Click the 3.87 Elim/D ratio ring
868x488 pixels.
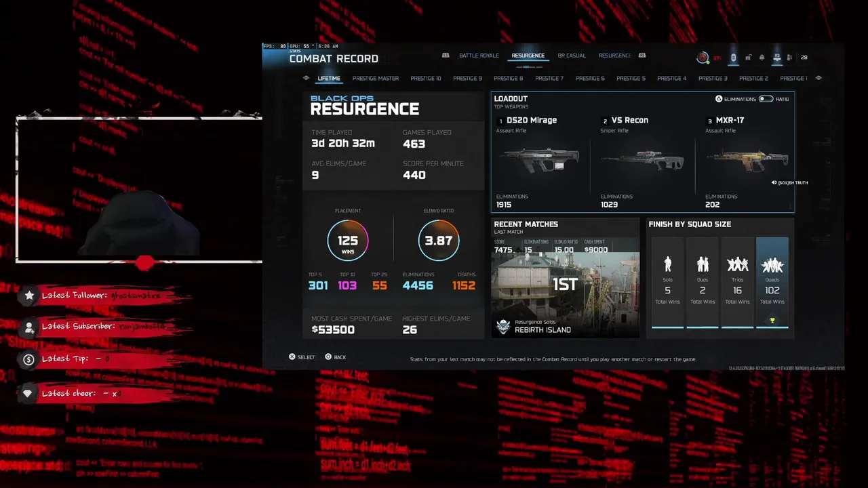point(439,241)
